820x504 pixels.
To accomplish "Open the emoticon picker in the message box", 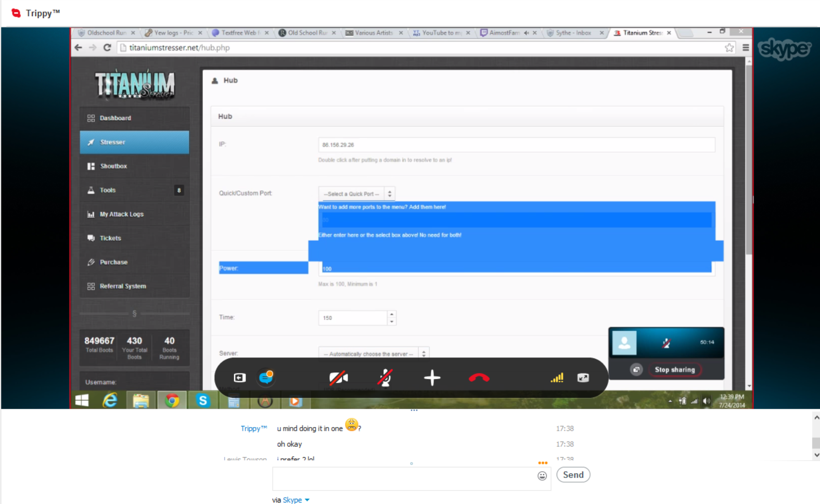I will [x=542, y=476].
